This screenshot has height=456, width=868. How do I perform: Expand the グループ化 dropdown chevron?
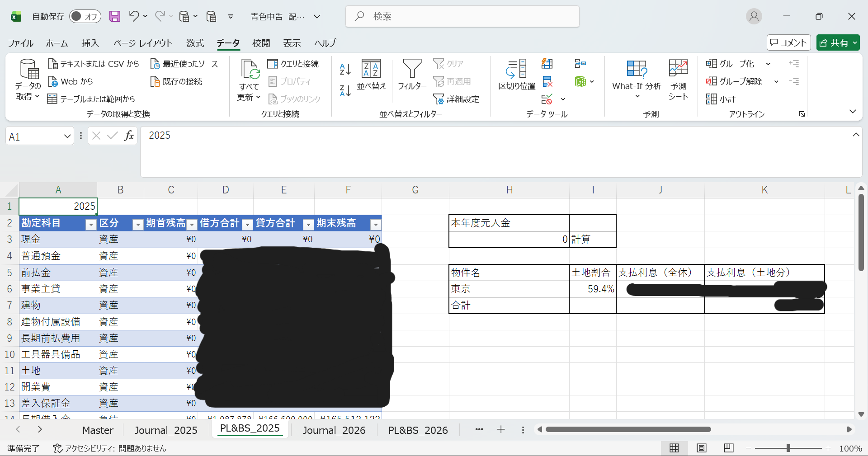point(768,64)
